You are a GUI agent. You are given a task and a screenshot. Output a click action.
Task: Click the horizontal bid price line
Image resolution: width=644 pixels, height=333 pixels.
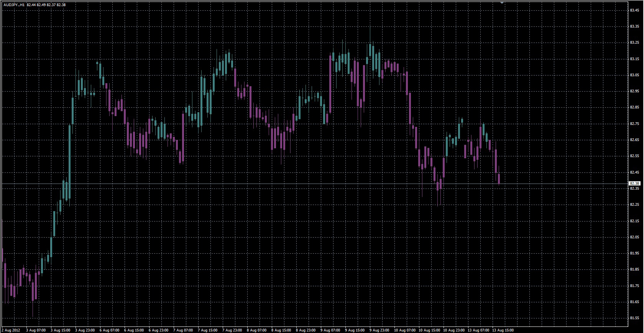307,184
